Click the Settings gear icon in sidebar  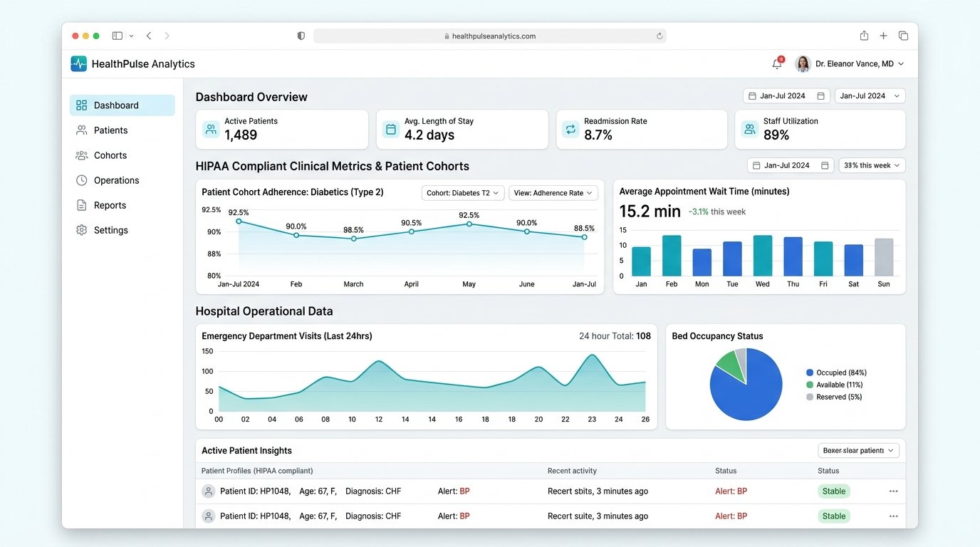pyautogui.click(x=81, y=230)
